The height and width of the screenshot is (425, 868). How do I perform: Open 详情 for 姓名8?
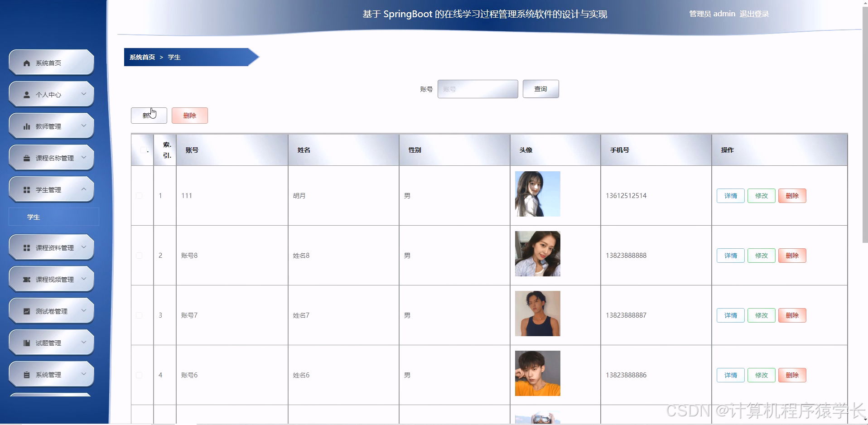click(730, 256)
